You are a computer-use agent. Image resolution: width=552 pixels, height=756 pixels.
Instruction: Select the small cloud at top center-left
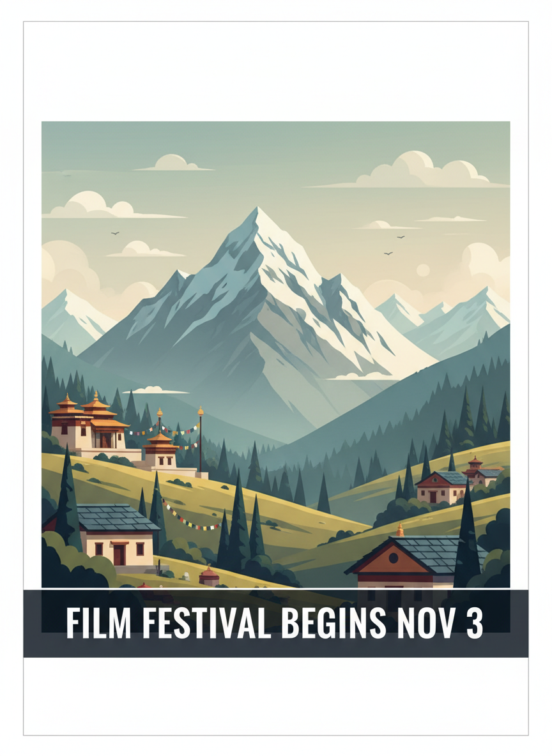pyautogui.click(x=174, y=163)
